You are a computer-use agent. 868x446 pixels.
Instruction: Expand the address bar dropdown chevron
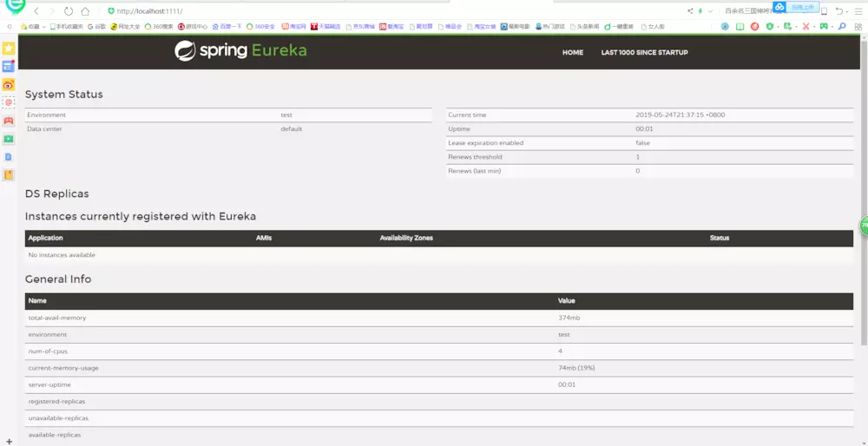tap(710, 11)
